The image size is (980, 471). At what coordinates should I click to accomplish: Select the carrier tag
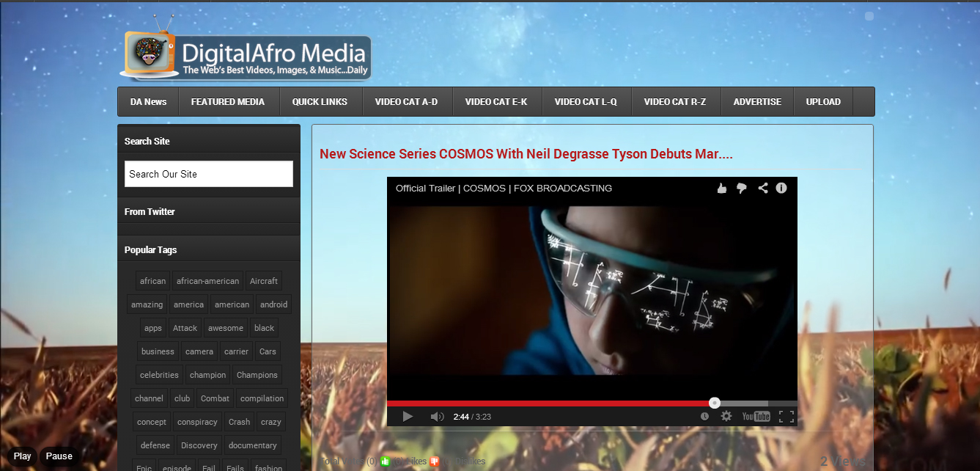tap(236, 351)
